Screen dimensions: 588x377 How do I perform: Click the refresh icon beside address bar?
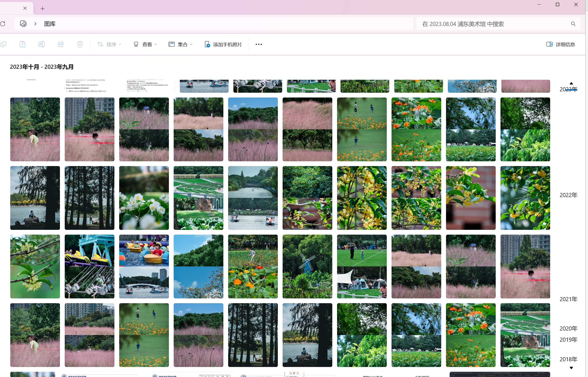(x=3, y=24)
